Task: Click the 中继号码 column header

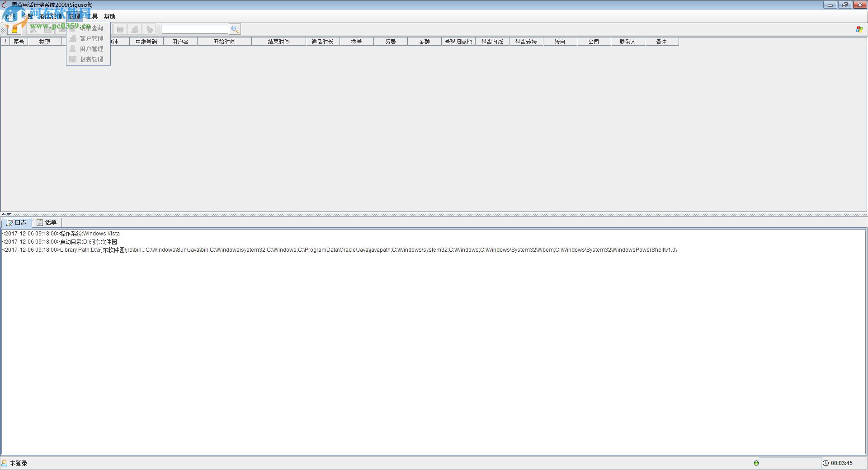Action: (x=146, y=42)
